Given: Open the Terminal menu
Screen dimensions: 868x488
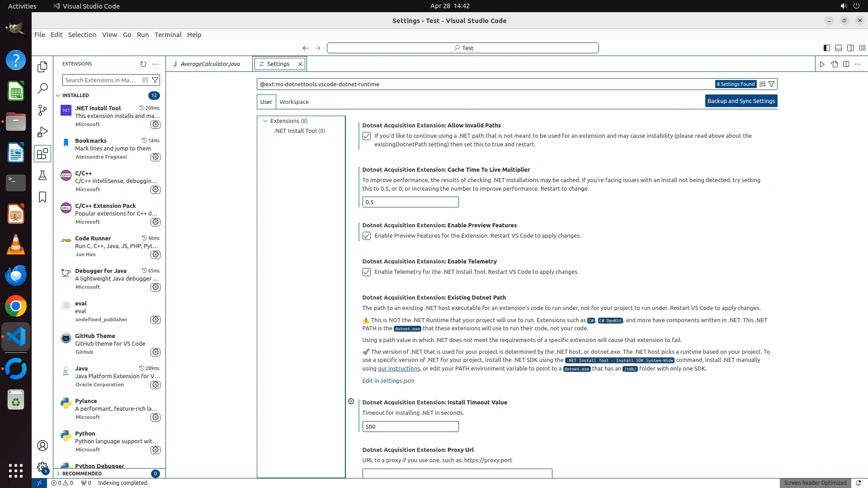Looking at the screenshot, I should (x=168, y=35).
